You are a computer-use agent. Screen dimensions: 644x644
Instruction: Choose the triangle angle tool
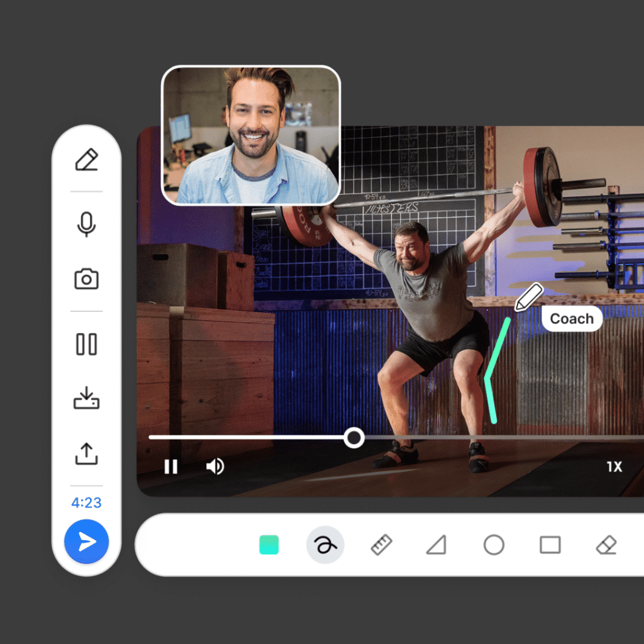(x=436, y=545)
